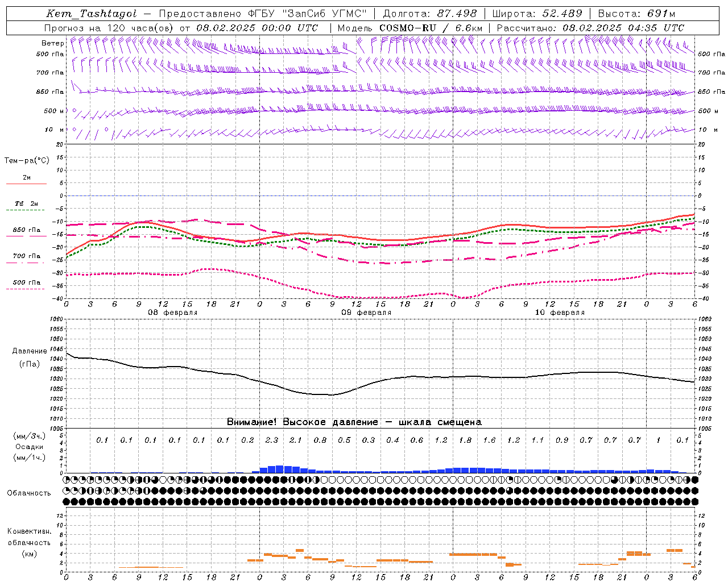Click the '09 февраля' date label
Screen dimensions: 728x582
tap(366, 313)
